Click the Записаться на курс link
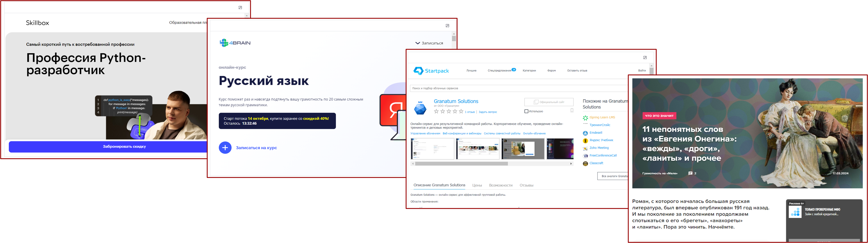The image size is (868, 243). 256,148
